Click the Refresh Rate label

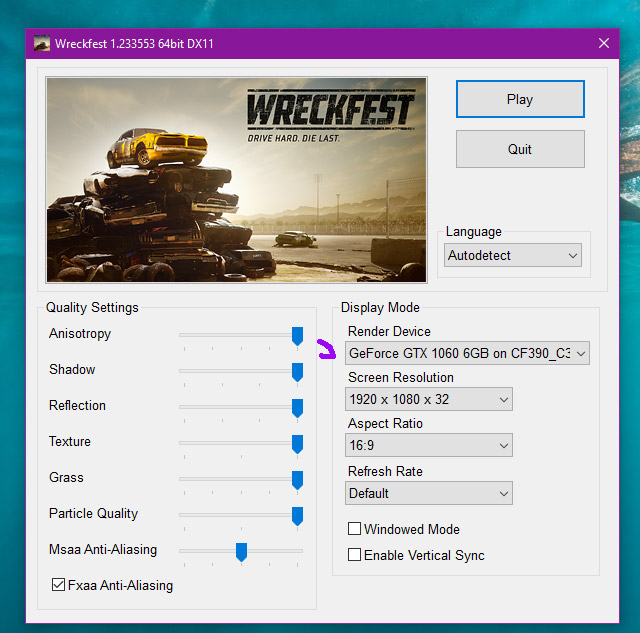pos(385,471)
